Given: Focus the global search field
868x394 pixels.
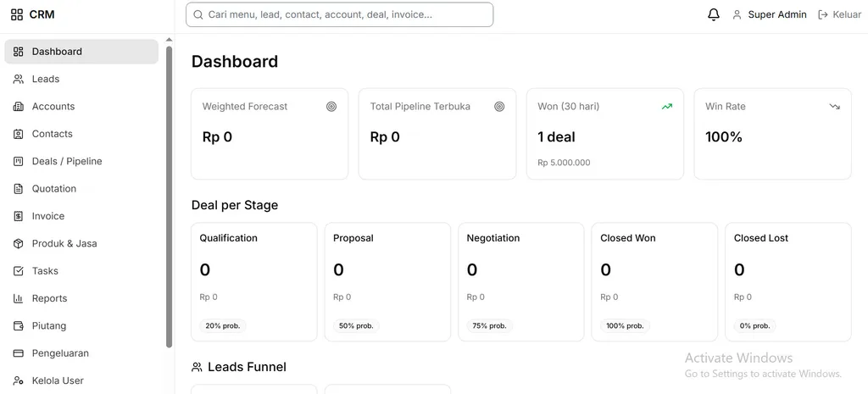Looking at the screenshot, I should click(x=339, y=15).
